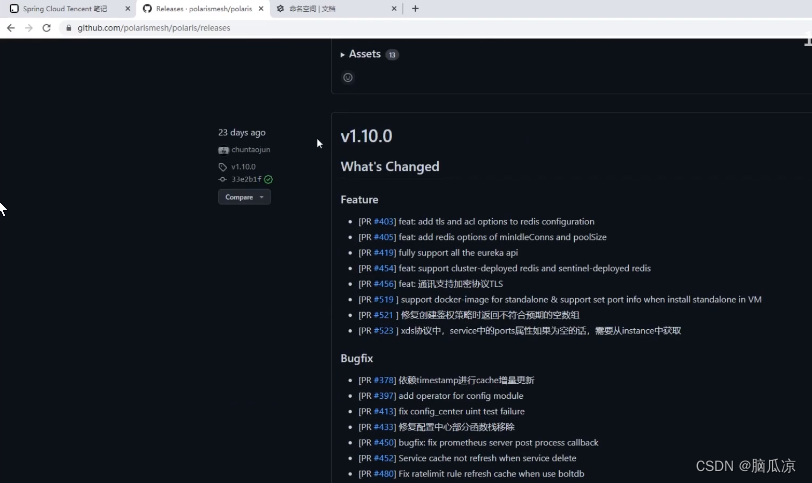Click chuntaojun avatar icon
This screenshot has height=483, width=812.
point(223,150)
